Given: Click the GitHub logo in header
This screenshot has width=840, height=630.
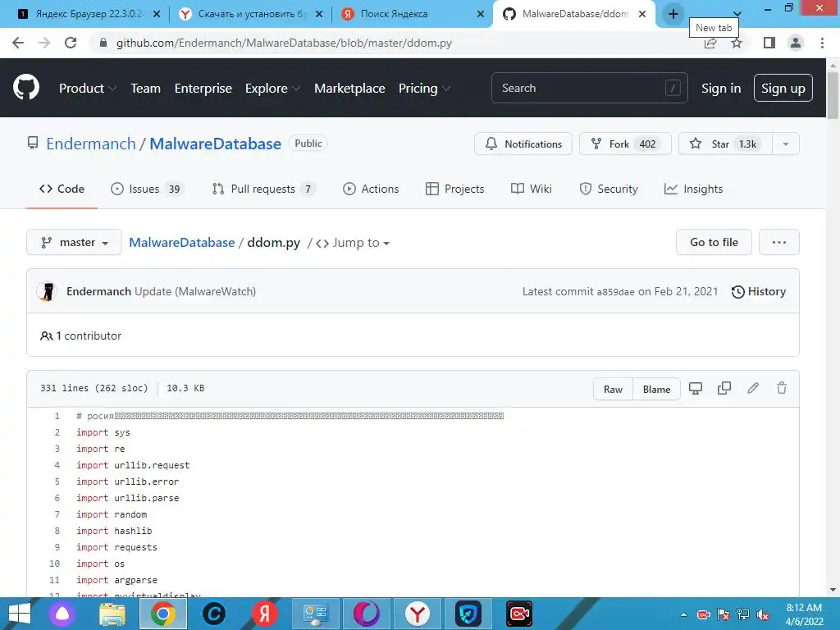Looking at the screenshot, I should [x=25, y=88].
